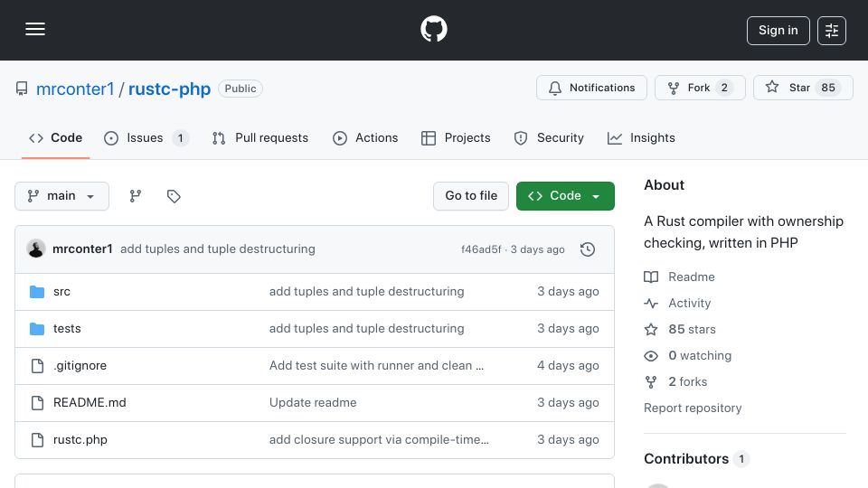Switch to the Code tab
Image resolution: width=868 pixels, height=488 pixels.
point(55,137)
